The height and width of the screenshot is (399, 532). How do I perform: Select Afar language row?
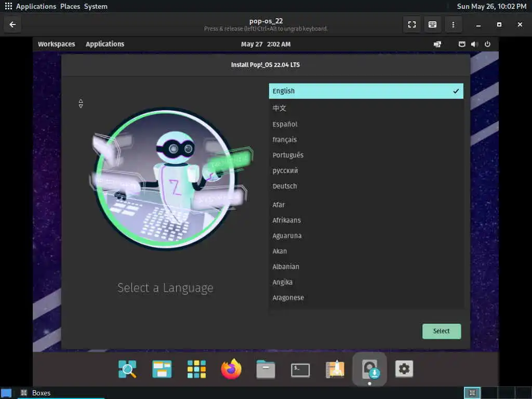[x=366, y=205]
